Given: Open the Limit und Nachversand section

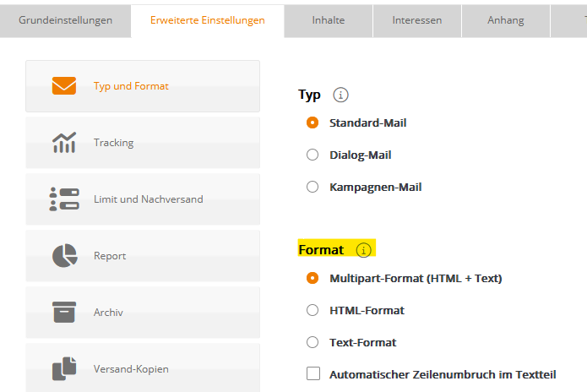Looking at the screenshot, I should tap(143, 199).
